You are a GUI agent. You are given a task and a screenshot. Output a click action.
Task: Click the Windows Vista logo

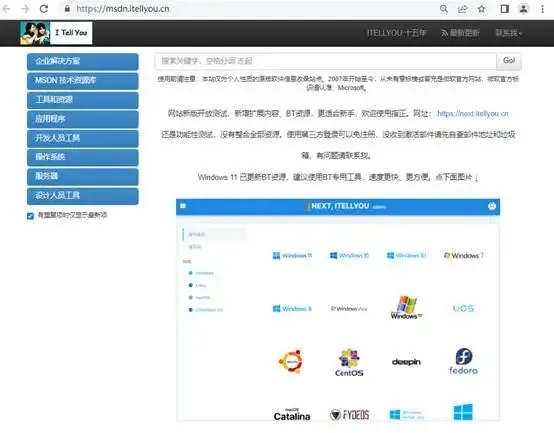click(x=349, y=309)
